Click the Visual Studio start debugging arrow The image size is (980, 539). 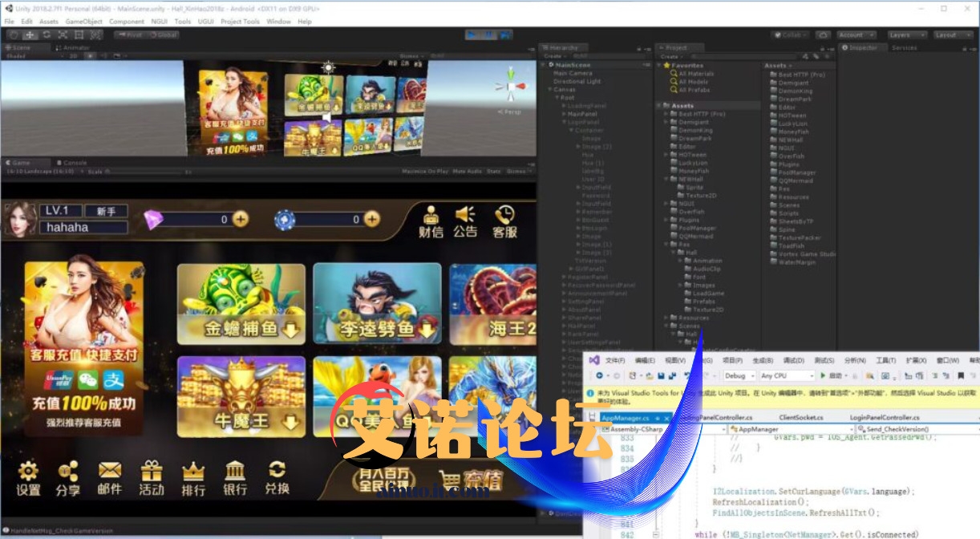point(824,375)
